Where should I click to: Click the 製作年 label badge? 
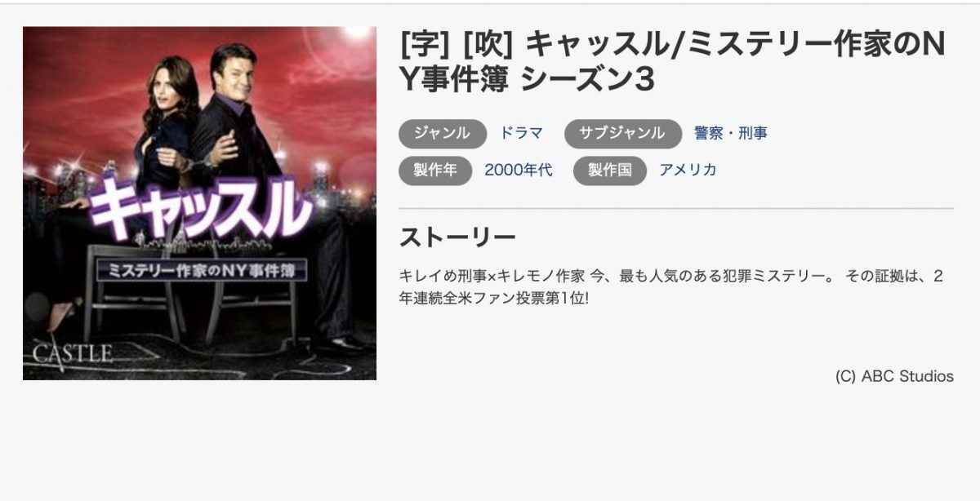[x=435, y=170]
